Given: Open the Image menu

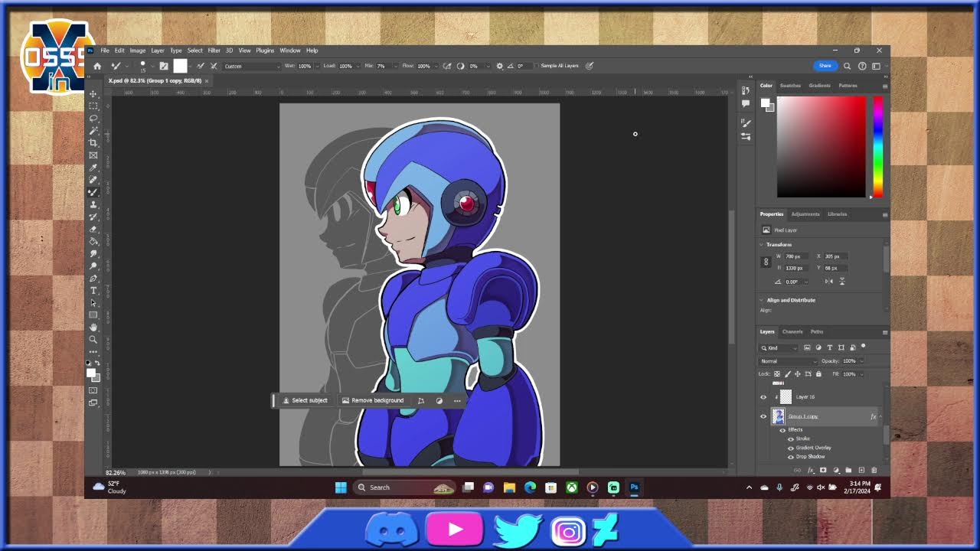Looking at the screenshot, I should 138,51.
